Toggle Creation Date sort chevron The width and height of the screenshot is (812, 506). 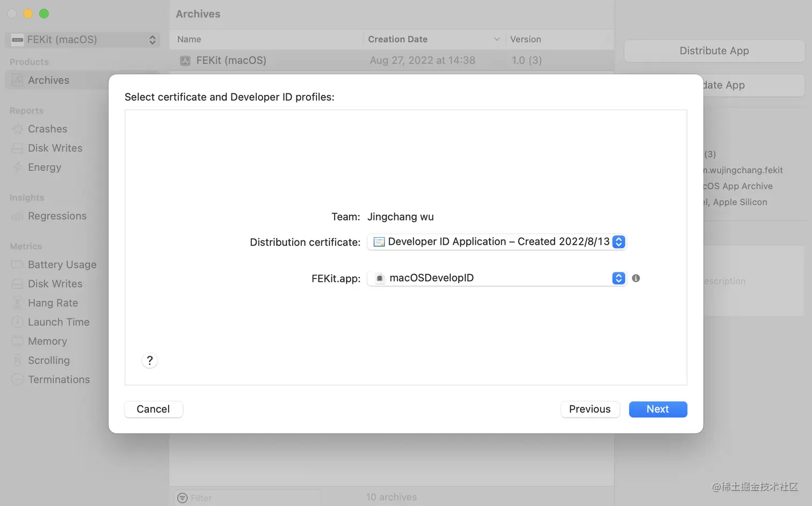[497, 39]
